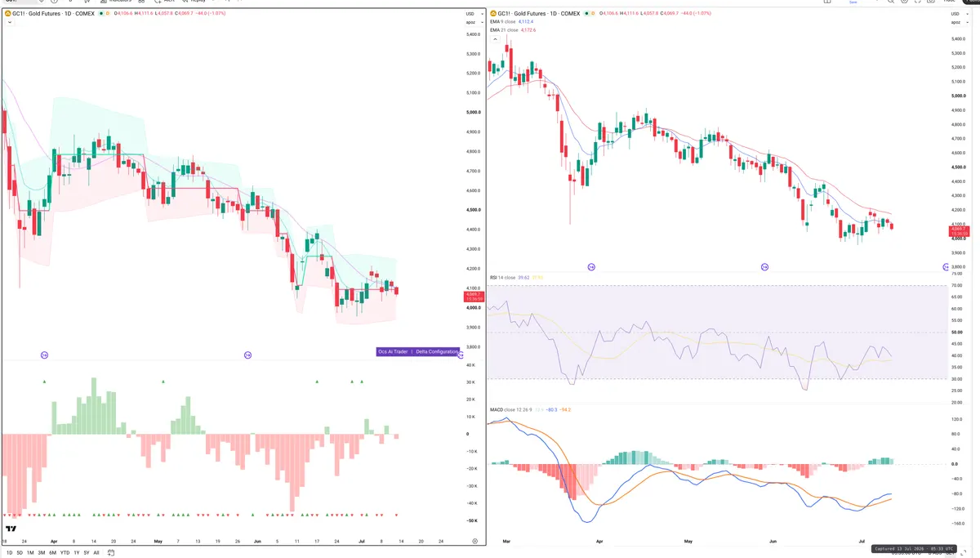
Task: Collapse the right chart EMA legend chevron
Action: tap(493, 38)
